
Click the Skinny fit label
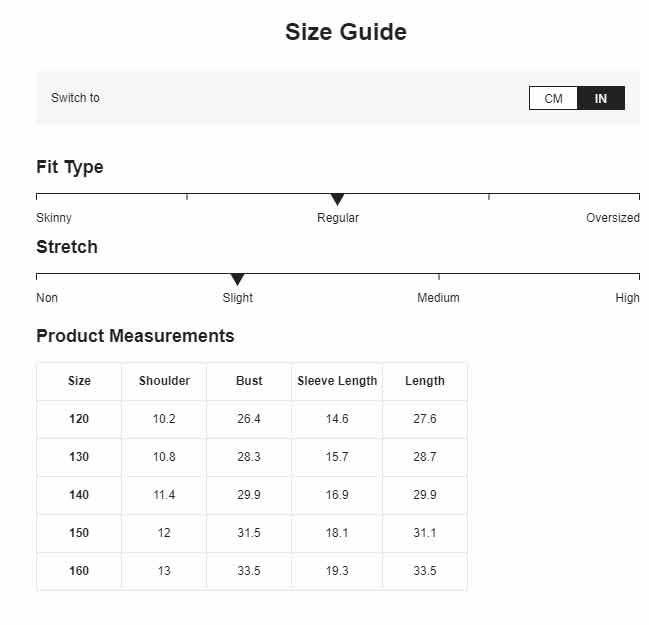54,218
